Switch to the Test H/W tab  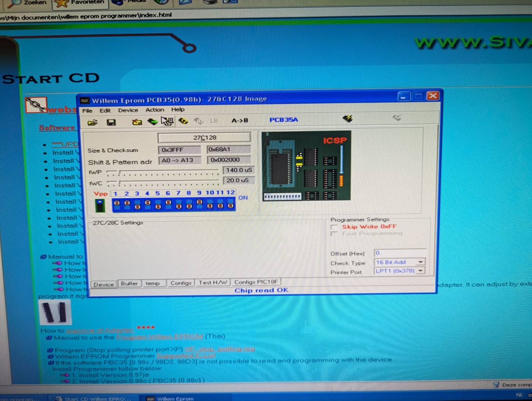point(213,282)
